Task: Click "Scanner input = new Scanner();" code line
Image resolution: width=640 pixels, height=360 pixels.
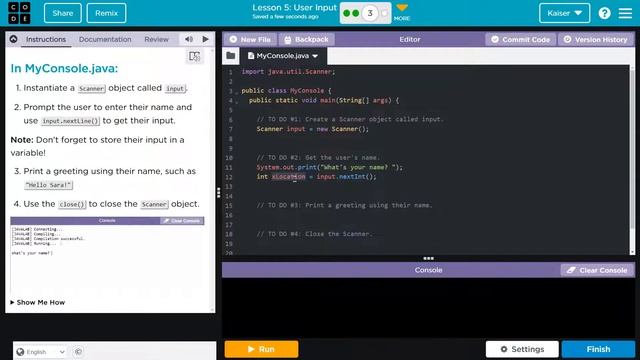Action: [313, 129]
